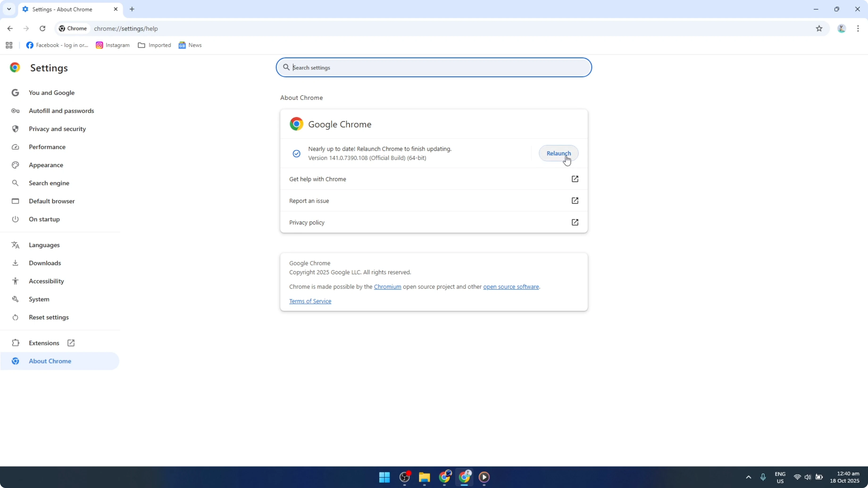This screenshot has width=868, height=488.
Task: Click the On startup power icon
Action: click(x=15, y=219)
